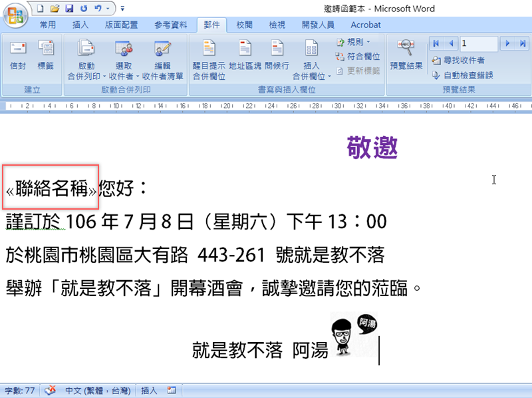Open the undo history dropdown arrow

tap(108, 9)
